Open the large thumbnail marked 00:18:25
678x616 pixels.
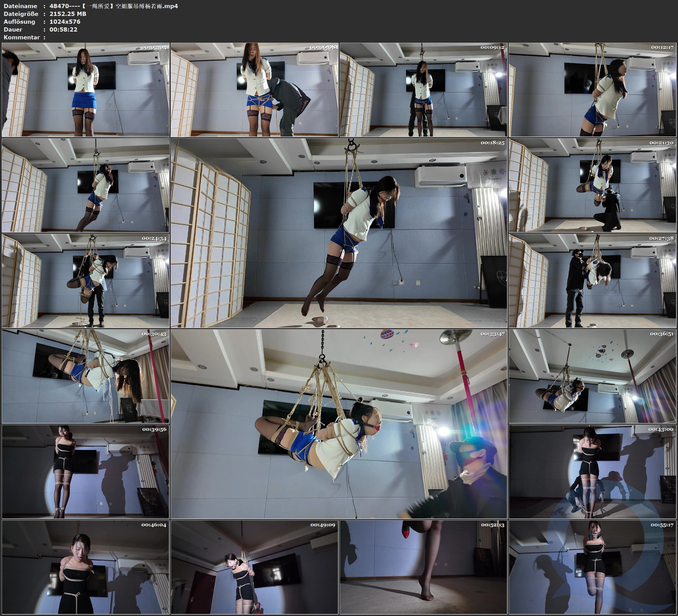(x=339, y=233)
